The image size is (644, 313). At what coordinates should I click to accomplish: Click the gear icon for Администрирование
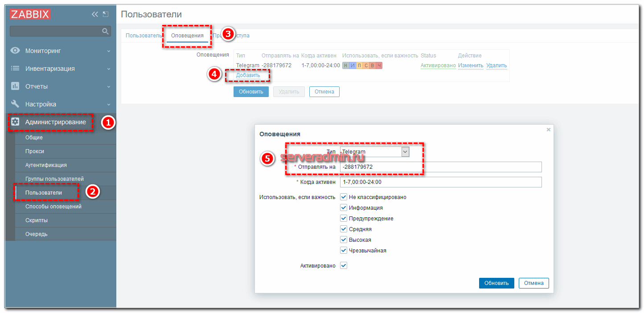click(15, 122)
